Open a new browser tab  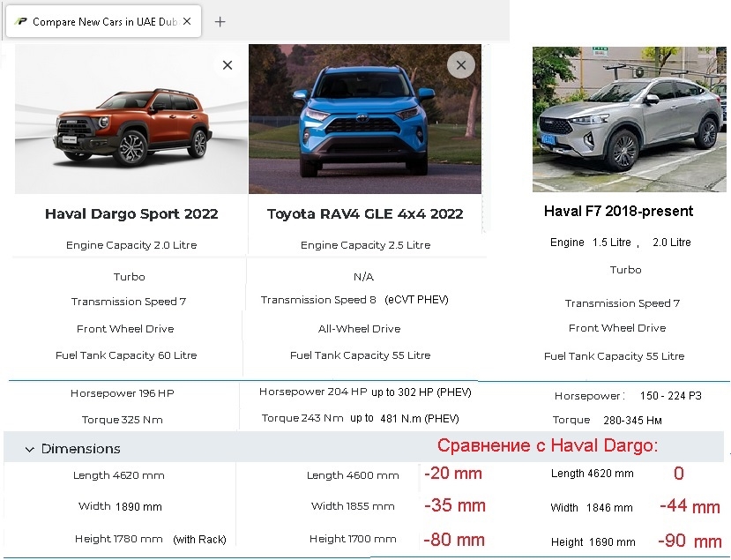click(220, 22)
